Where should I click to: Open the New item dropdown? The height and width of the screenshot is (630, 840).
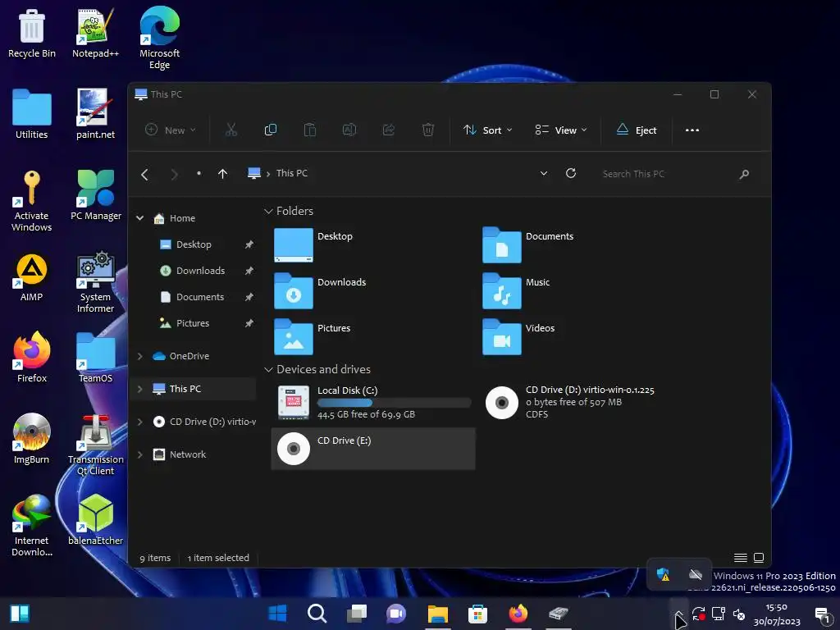[x=171, y=130]
